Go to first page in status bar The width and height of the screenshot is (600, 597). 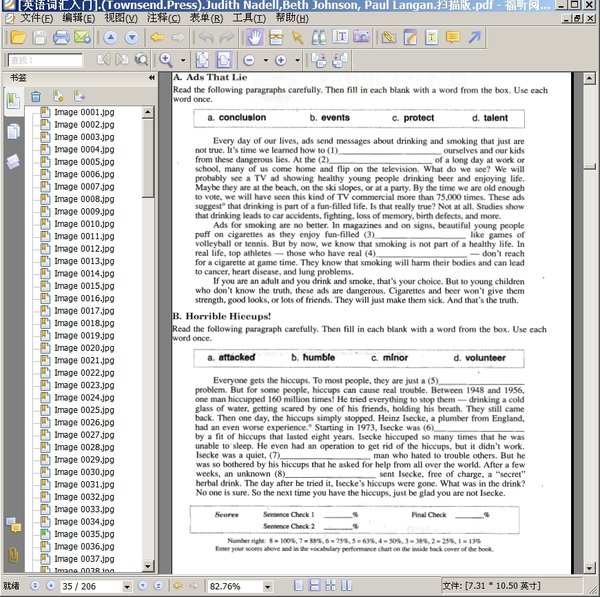35,586
